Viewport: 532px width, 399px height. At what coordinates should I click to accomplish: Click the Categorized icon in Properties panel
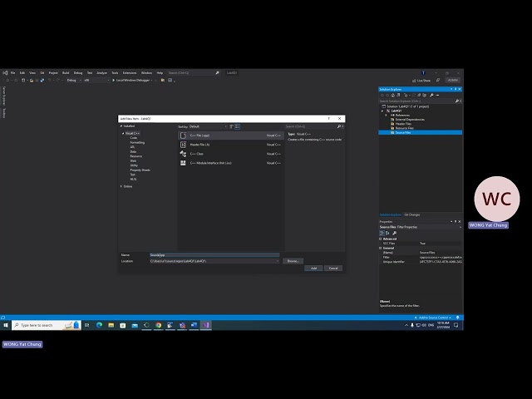tap(382, 233)
